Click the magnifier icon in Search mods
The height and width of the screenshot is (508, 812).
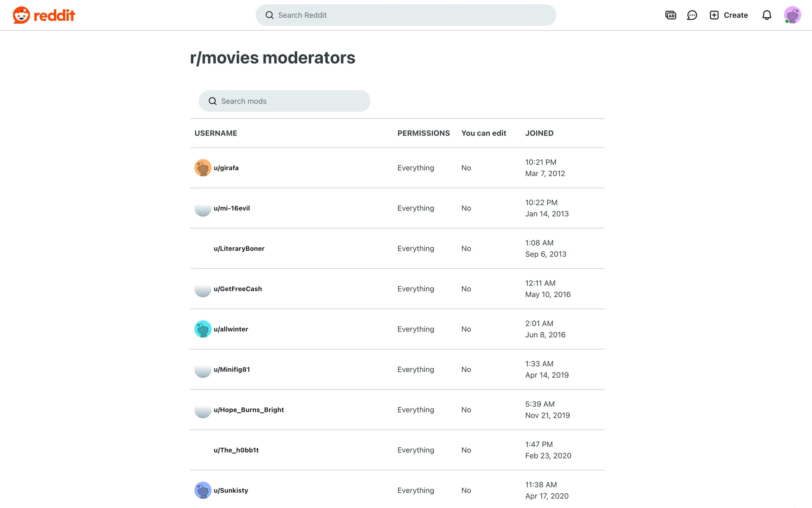pyautogui.click(x=213, y=101)
